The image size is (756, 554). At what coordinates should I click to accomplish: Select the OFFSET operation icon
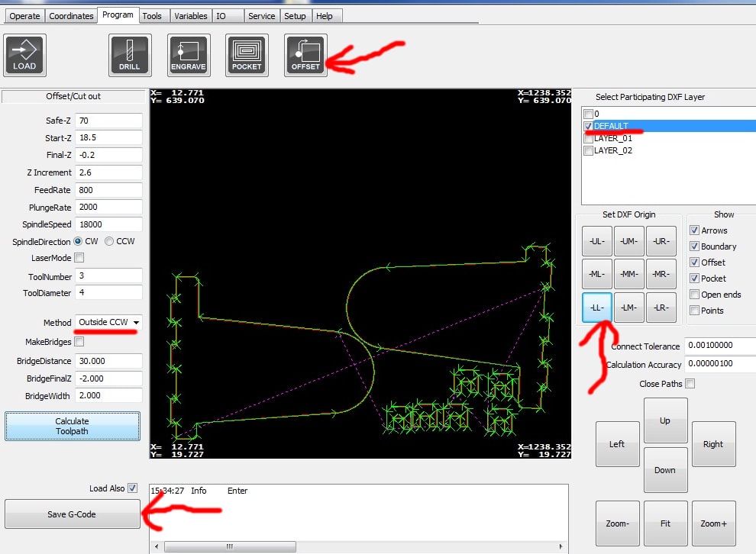click(x=305, y=55)
